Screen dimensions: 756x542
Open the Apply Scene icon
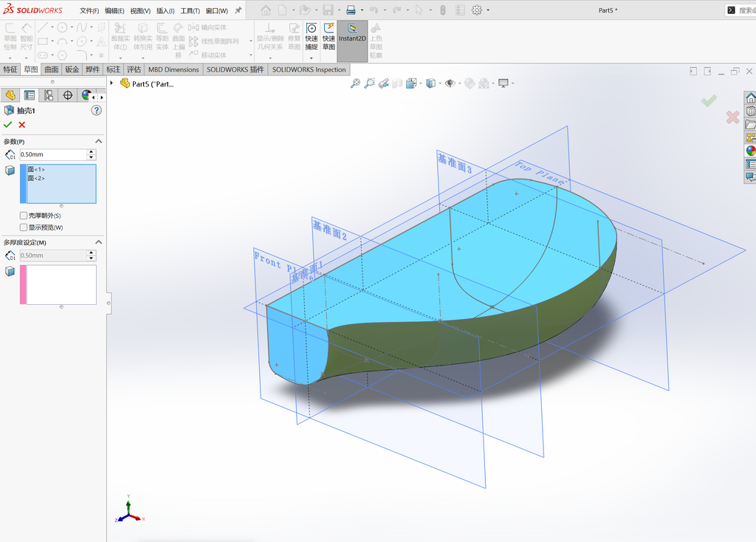(484, 83)
